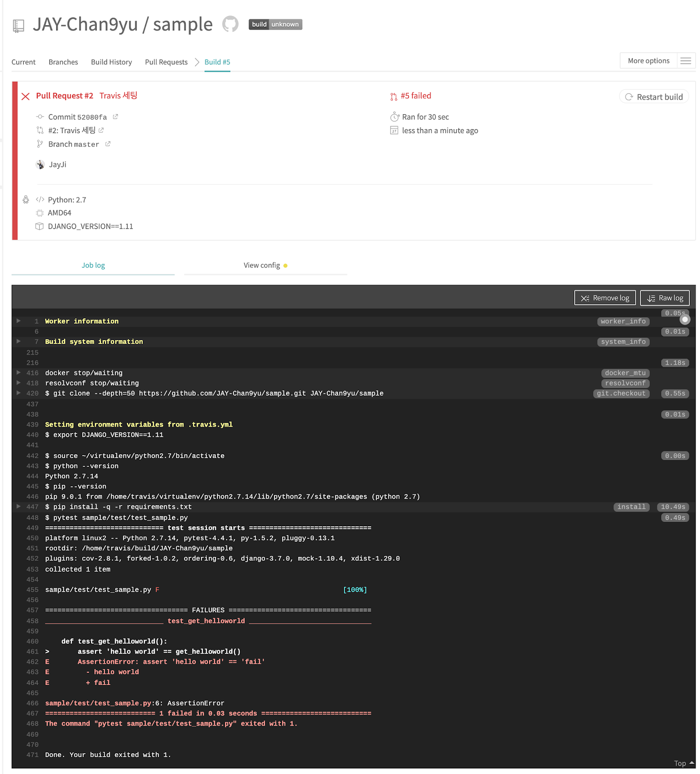
Task: Click the Branch master text
Action: click(74, 144)
